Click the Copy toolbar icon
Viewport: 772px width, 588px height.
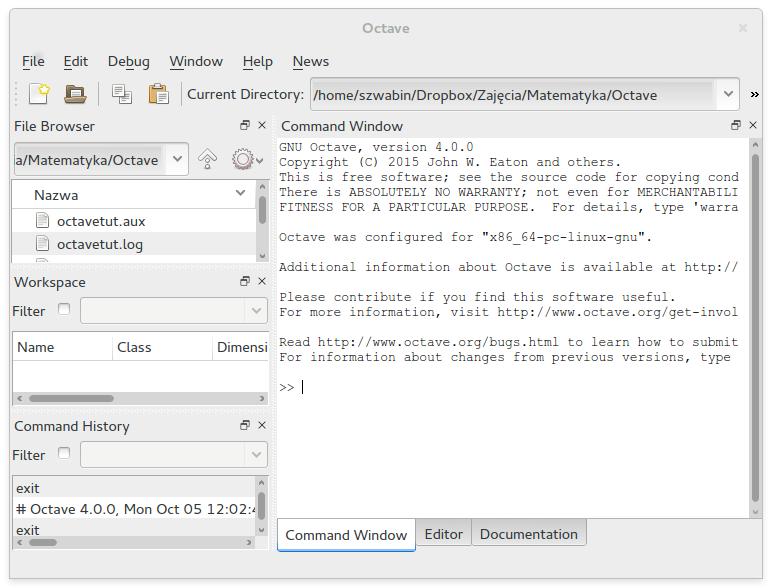pyautogui.click(x=122, y=94)
